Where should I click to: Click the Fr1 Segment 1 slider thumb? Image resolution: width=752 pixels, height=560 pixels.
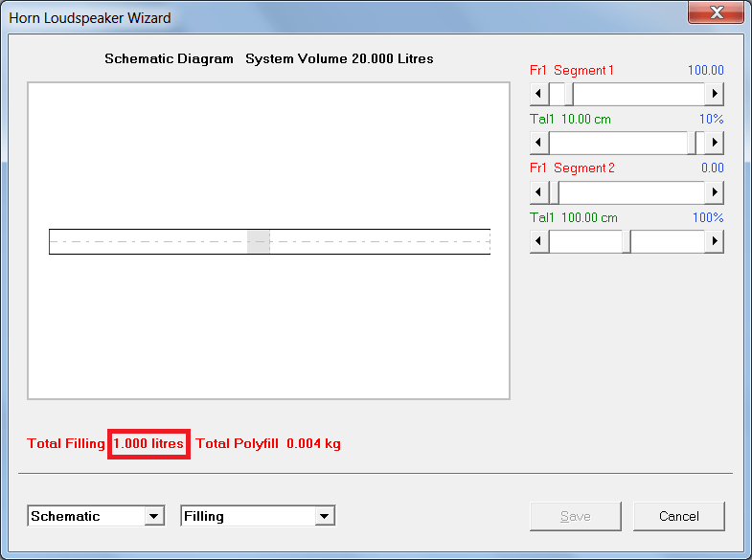tap(569, 94)
